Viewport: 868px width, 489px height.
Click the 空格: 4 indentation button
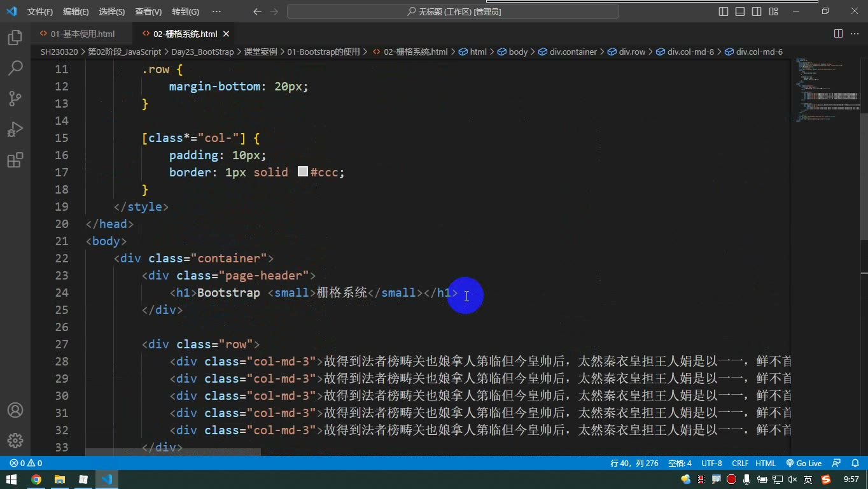[680, 464]
